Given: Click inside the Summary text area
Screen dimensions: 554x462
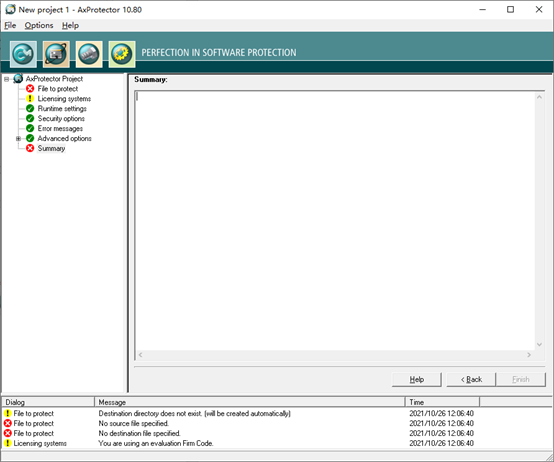Looking at the screenshot, I should pos(335,221).
